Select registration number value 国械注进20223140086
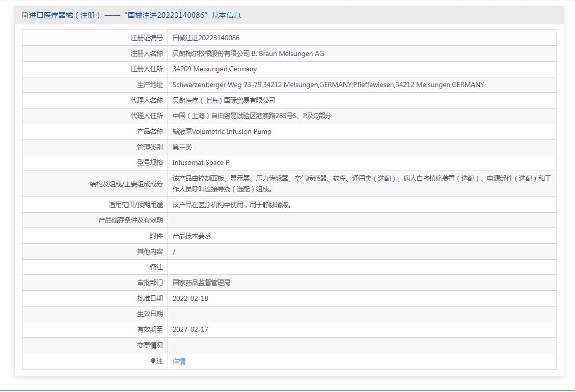This screenshot has height=392, width=575. tap(206, 38)
